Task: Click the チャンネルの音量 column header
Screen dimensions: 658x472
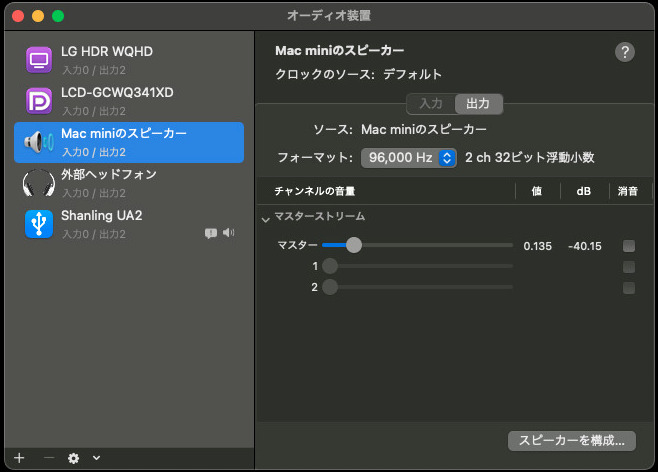Action: 315,191
